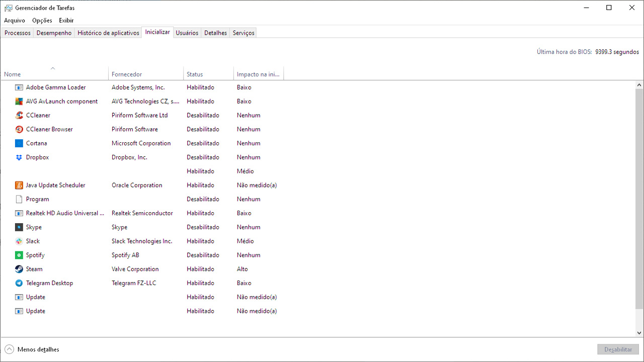Select the Cortana row Desabilitado status
This screenshot has width=644, height=362.
203,143
